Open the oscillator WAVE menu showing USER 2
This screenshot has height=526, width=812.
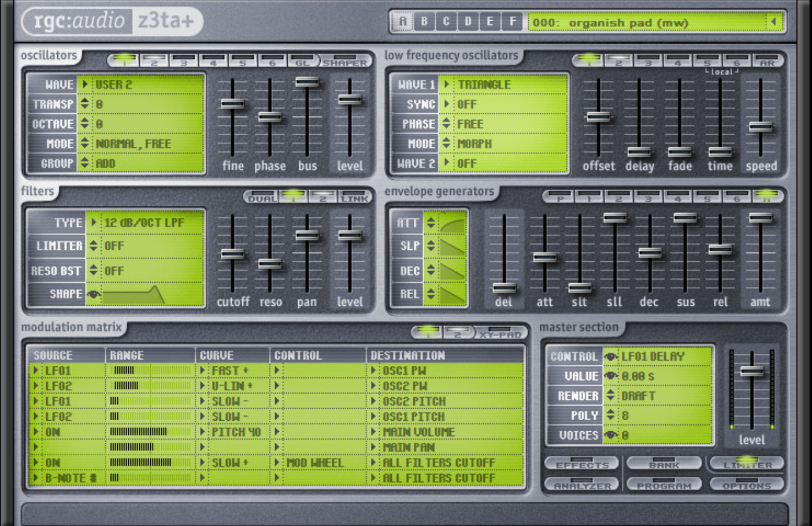click(x=85, y=84)
